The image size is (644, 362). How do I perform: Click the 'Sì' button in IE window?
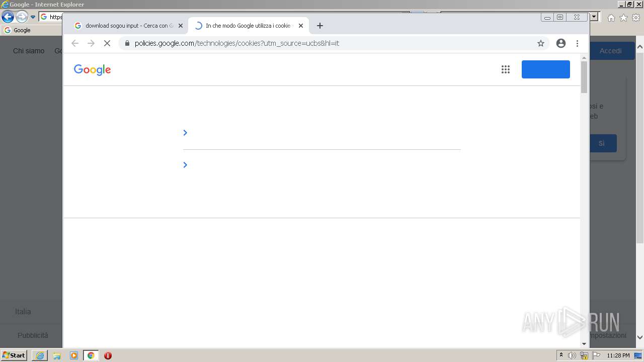603,143
